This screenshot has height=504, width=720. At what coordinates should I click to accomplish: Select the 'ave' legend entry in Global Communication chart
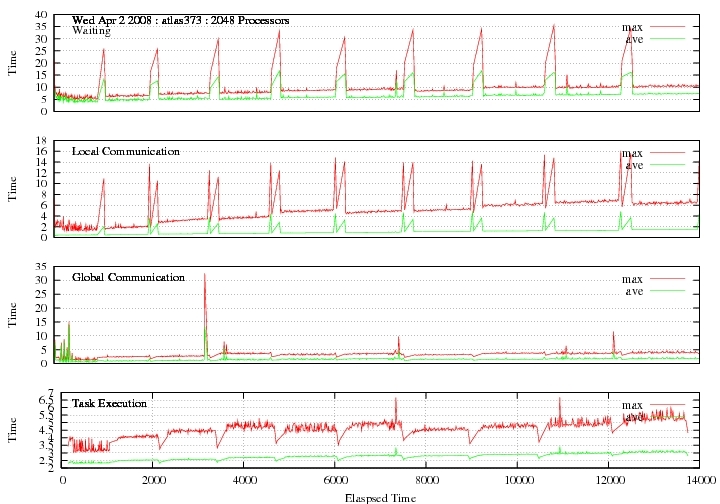pos(634,291)
